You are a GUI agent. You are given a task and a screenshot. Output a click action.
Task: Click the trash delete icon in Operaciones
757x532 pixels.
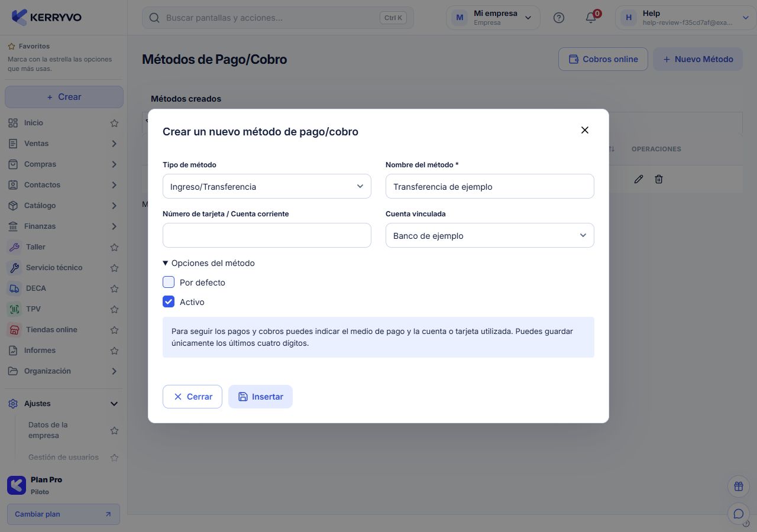point(659,179)
